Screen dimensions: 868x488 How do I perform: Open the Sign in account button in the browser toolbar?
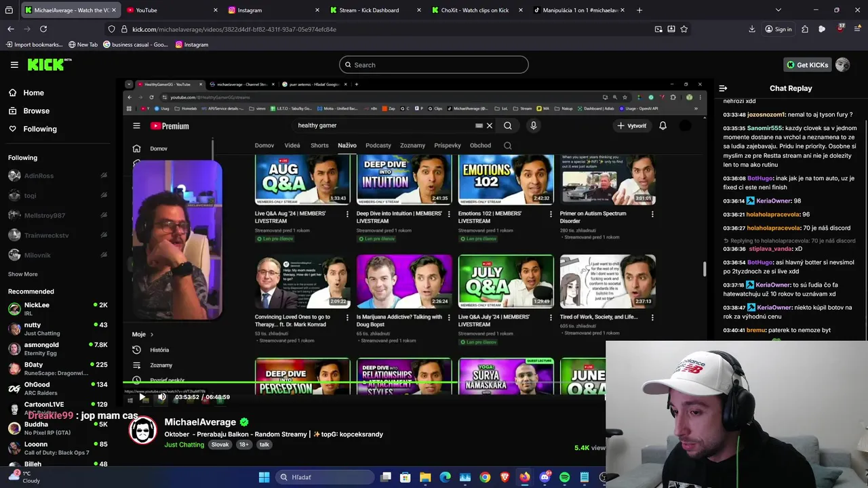pos(778,29)
